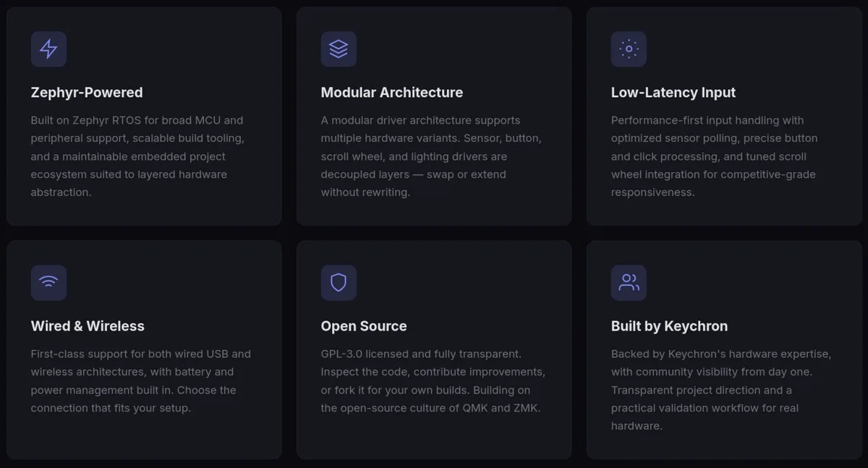Click the modular driver architecture description text
The width and height of the screenshot is (868, 468).
click(431, 156)
